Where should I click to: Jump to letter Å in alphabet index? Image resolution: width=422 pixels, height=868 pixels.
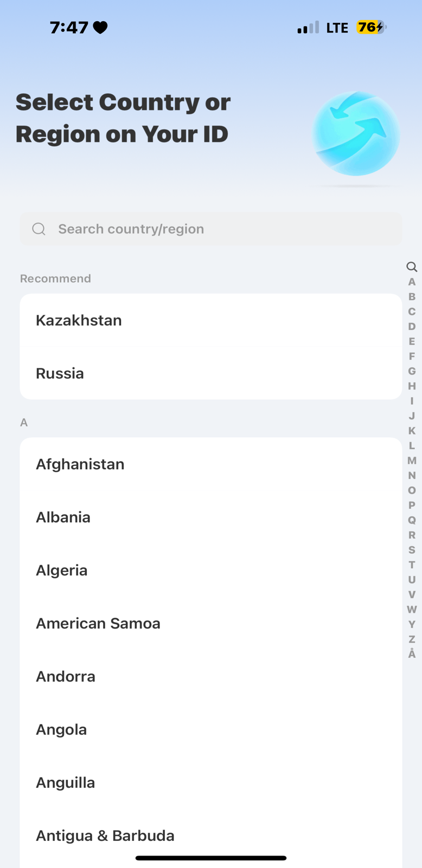click(x=412, y=654)
